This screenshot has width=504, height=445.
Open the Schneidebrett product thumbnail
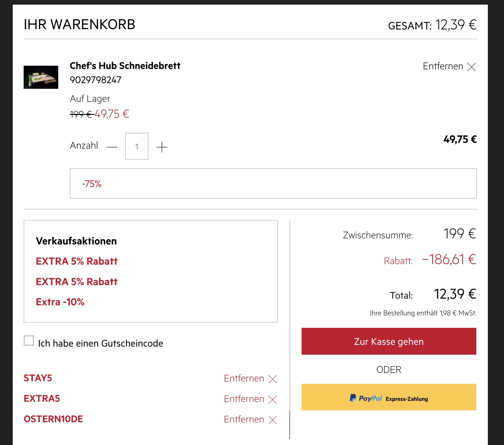[41, 77]
